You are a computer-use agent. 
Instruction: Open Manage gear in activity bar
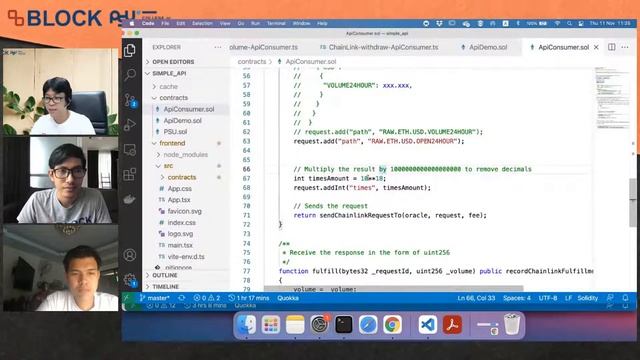pos(130,280)
